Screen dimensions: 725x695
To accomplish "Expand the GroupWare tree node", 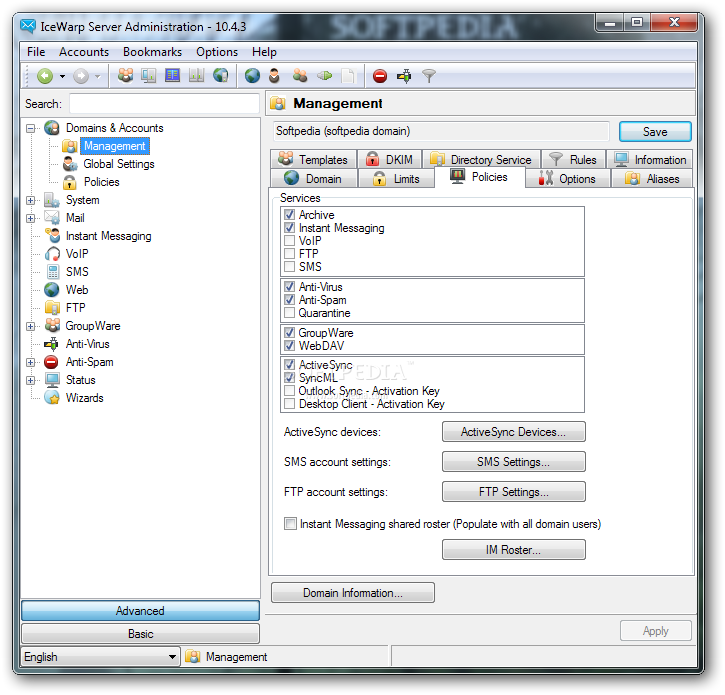I will tap(31, 326).
